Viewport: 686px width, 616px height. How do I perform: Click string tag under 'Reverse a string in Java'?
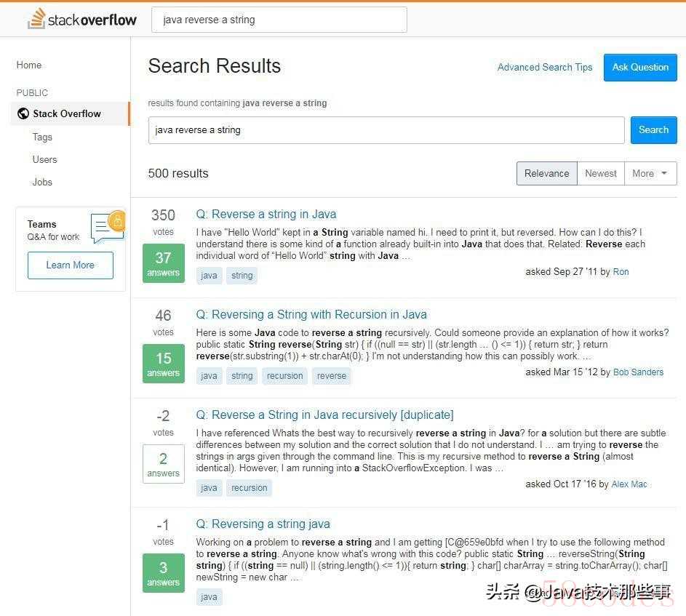point(242,276)
